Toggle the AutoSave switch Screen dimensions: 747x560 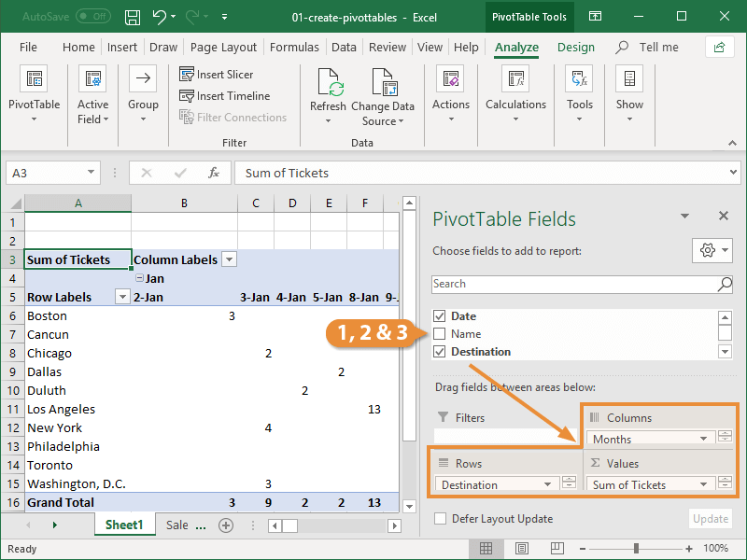(x=92, y=17)
